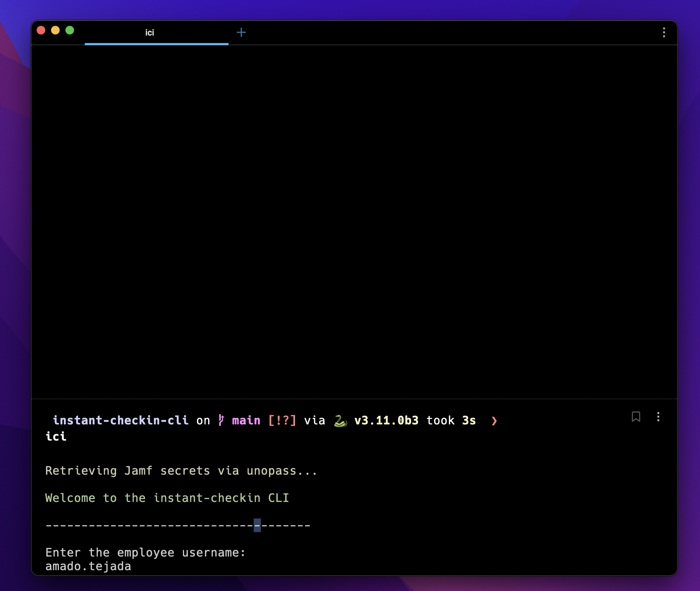
Task: Bookmark the ici command block
Action: (636, 417)
